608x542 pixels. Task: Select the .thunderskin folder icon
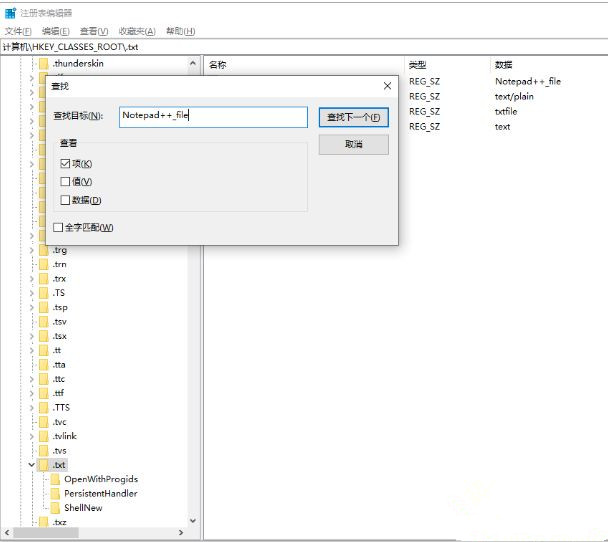tap(44, 63)
